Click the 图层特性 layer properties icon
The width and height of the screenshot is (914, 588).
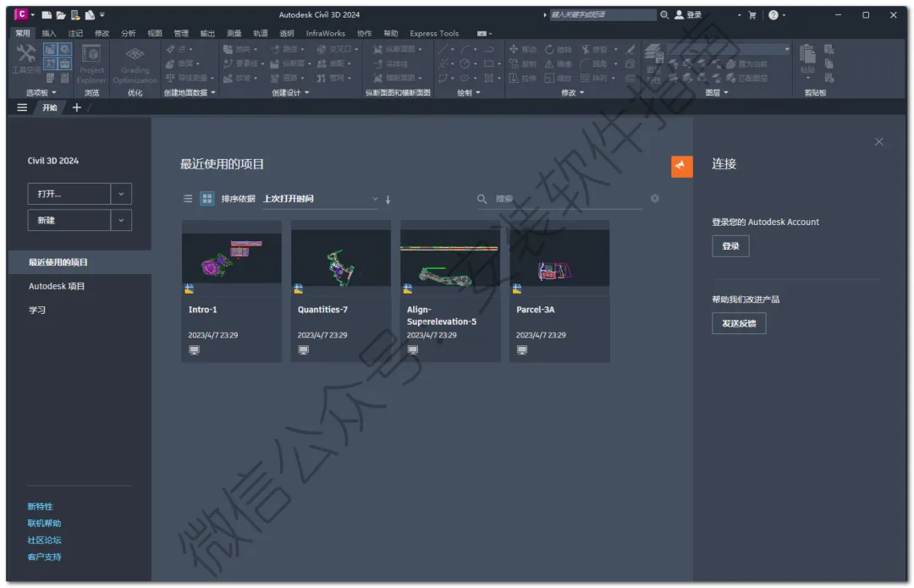pos(654,64)
